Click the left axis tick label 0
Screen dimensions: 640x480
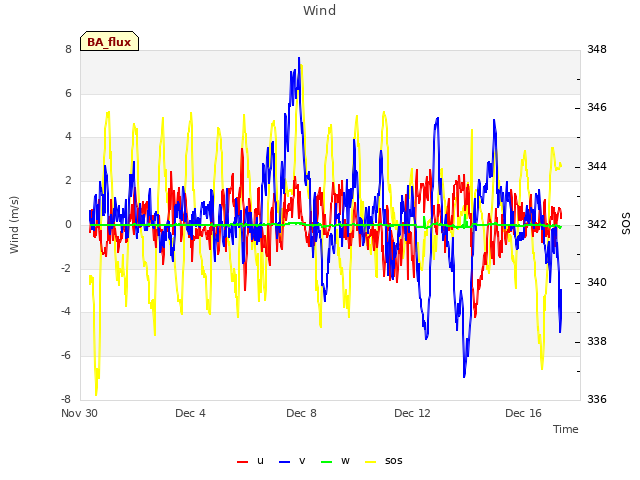[68, 224]
